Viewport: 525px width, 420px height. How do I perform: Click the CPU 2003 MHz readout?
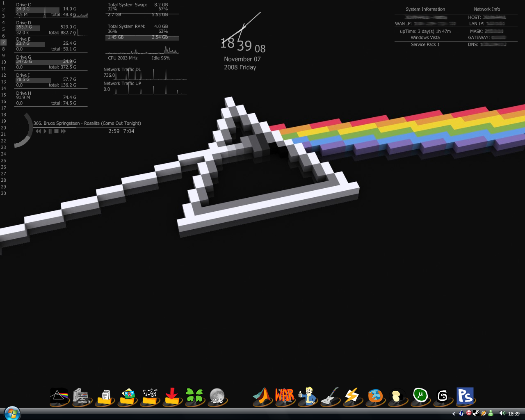pos(123,58)
